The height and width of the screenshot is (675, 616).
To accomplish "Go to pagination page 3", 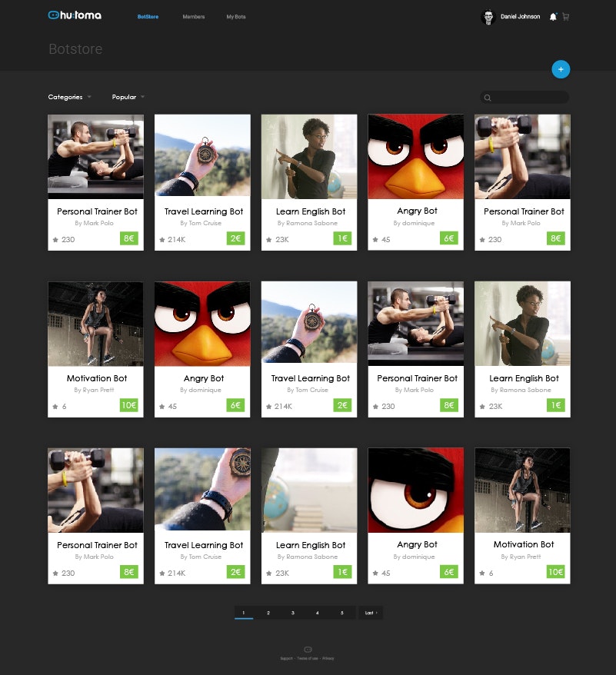I will click(292, 613).
